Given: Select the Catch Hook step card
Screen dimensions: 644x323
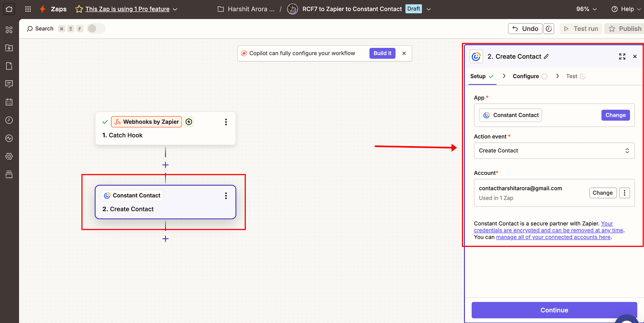Looking at the screenshot, I should tap(165, 128).
